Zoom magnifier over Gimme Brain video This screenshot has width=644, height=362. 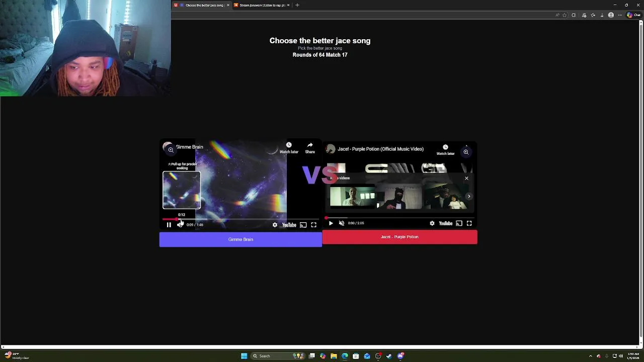tap(171, 150)
